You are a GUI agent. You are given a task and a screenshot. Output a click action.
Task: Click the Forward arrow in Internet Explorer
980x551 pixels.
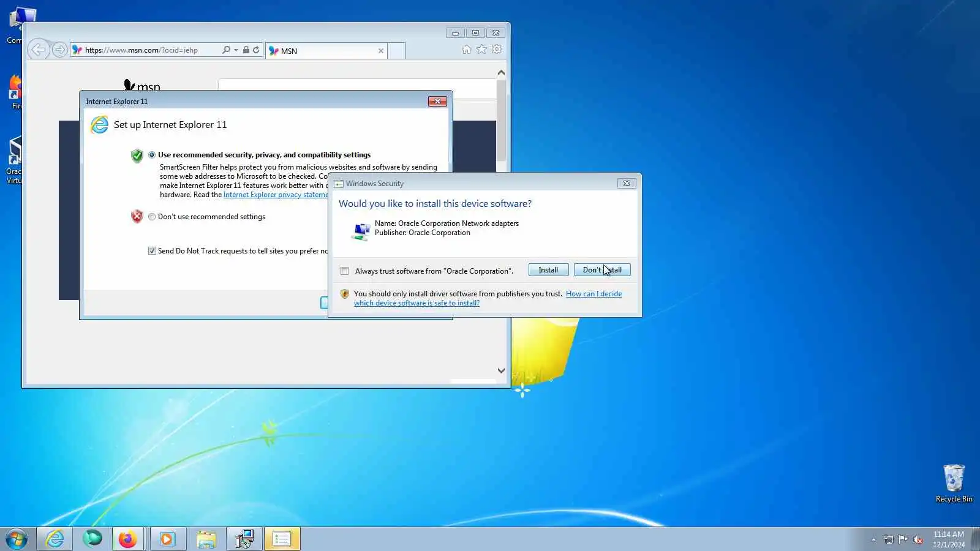click(x=59, y=50)
